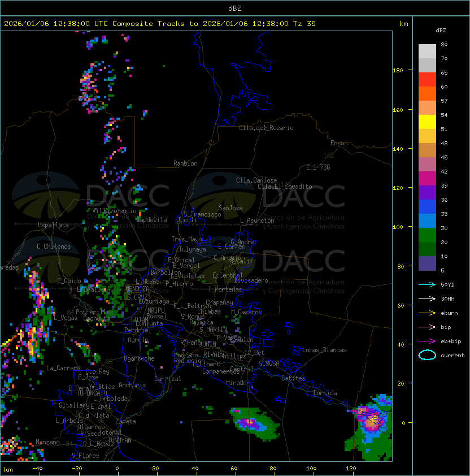Pick the light blue swatch in dBZ legend

(427, 220)
